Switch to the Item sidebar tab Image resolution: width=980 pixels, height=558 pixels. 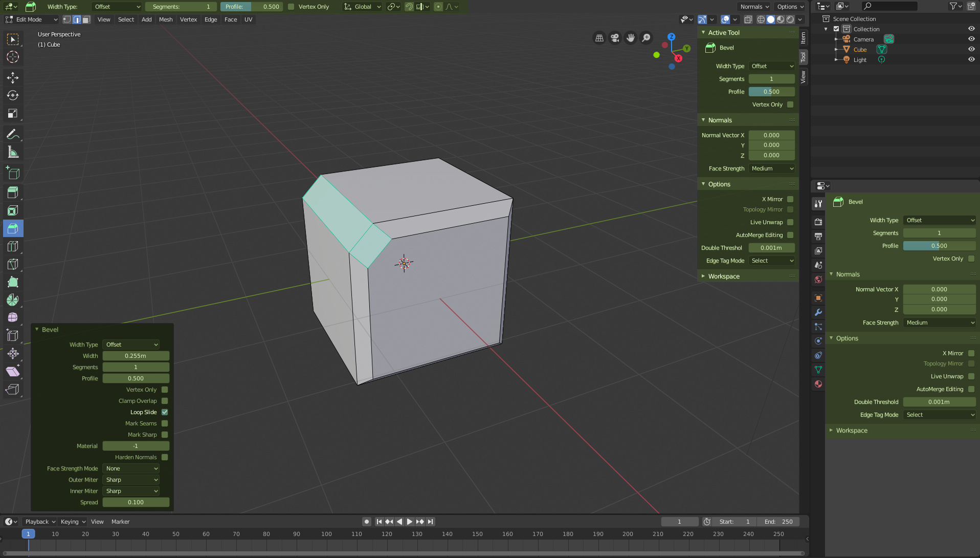tap(803, 37)
